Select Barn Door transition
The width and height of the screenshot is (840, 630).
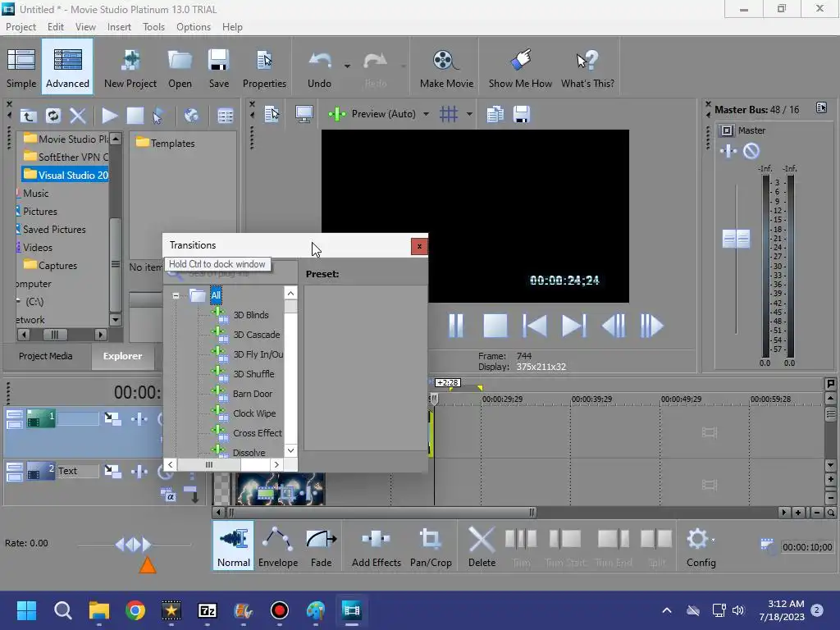pyautogui.click(x=253, y=394)
